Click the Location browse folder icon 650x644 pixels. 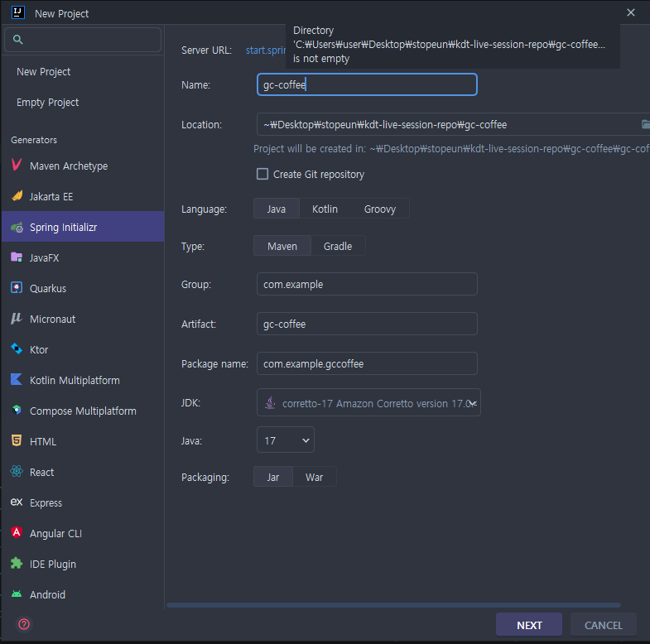coord(645,124)
